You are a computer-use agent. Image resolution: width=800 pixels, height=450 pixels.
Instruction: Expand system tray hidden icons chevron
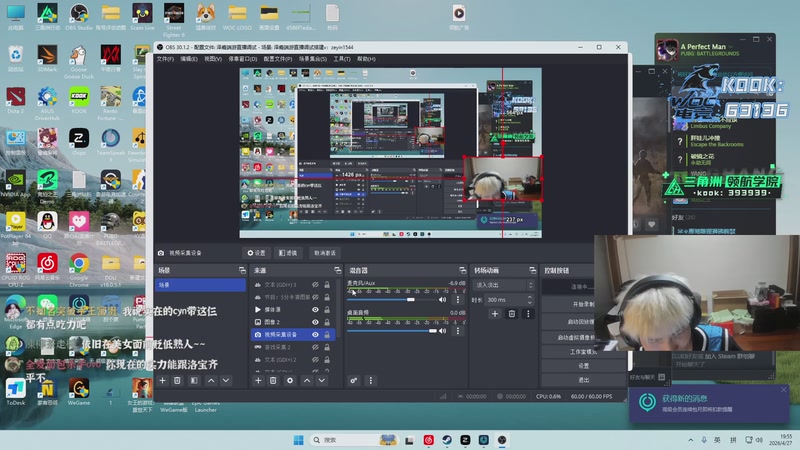click(x=690, y=440)
